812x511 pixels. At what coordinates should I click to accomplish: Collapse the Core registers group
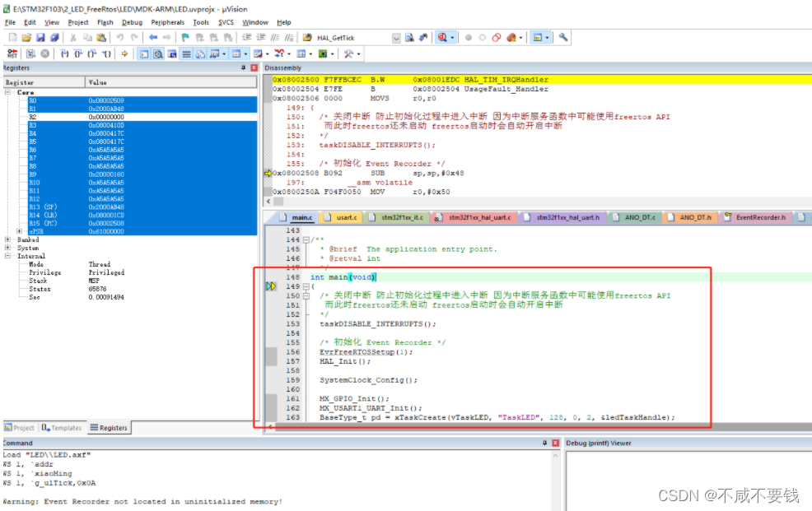[7, 92]
